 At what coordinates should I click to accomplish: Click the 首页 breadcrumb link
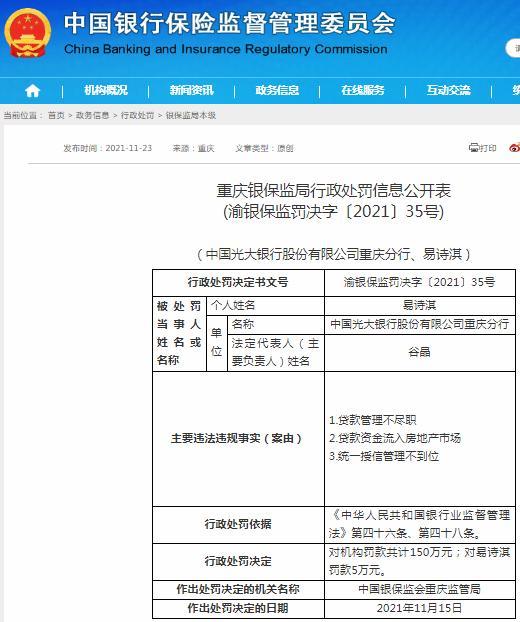[x=56, y=115]
